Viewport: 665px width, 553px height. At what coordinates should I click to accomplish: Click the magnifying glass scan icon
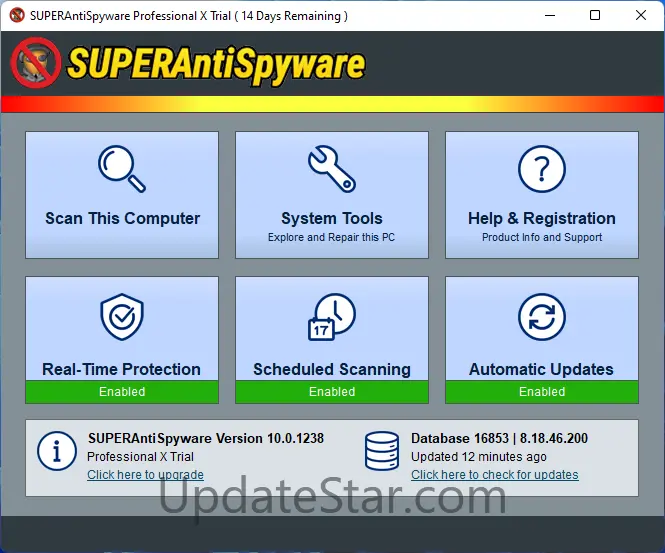[122, 169]
